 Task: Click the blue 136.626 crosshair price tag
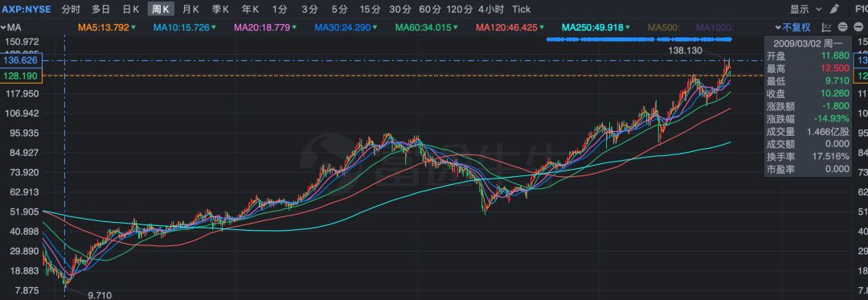point(20,60)
